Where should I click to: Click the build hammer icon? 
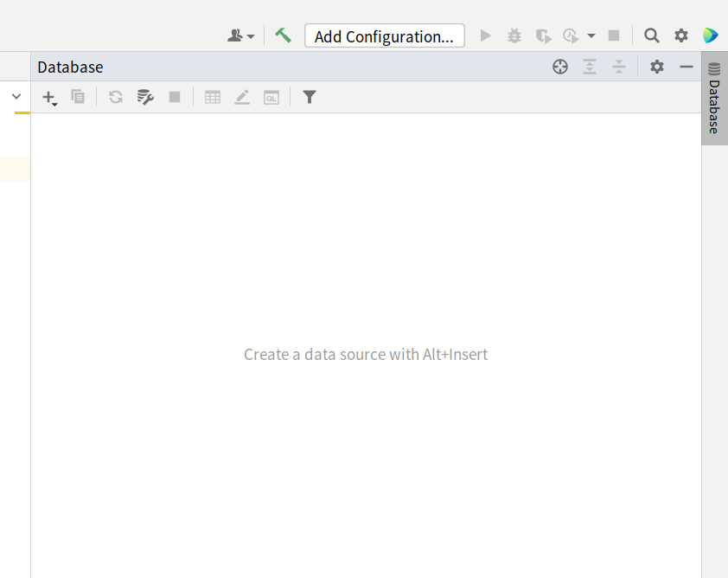pos(282,35)
